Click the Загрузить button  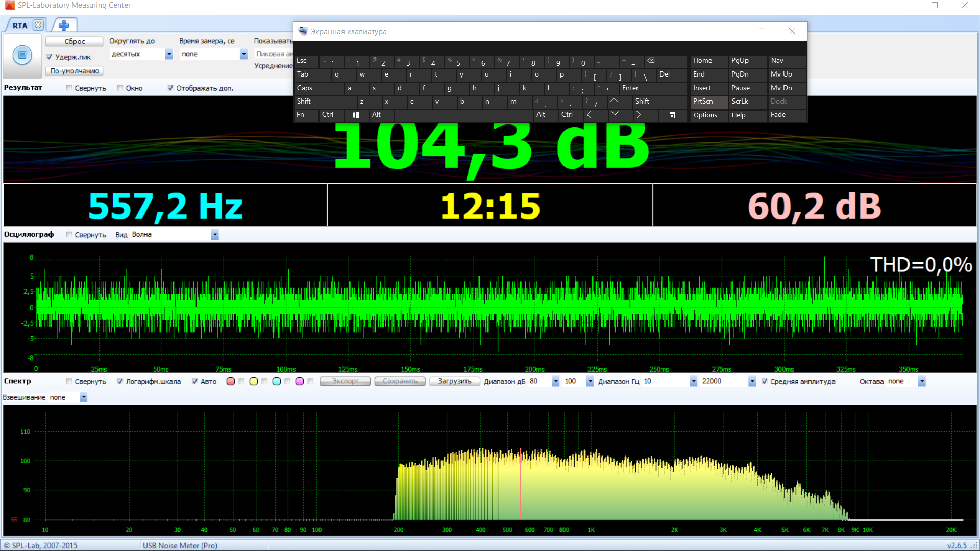coord(454,381)
